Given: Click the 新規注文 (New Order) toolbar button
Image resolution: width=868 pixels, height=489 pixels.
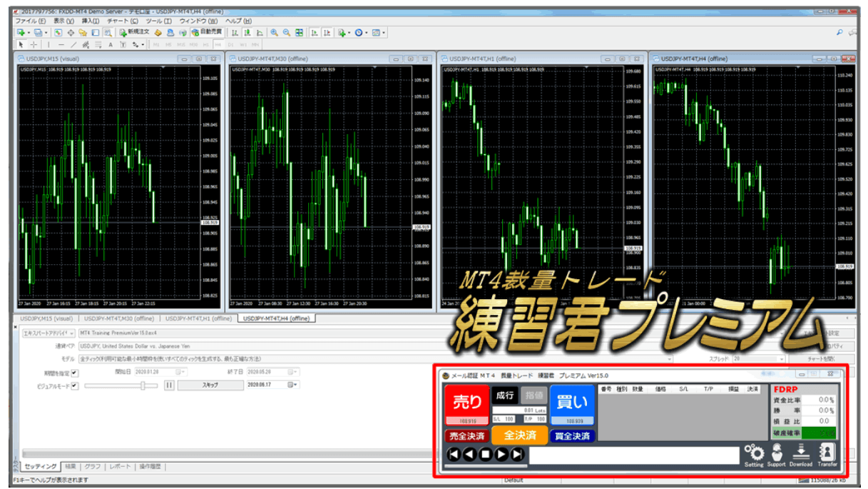Looking at the screenshot, I should point(134,32).
